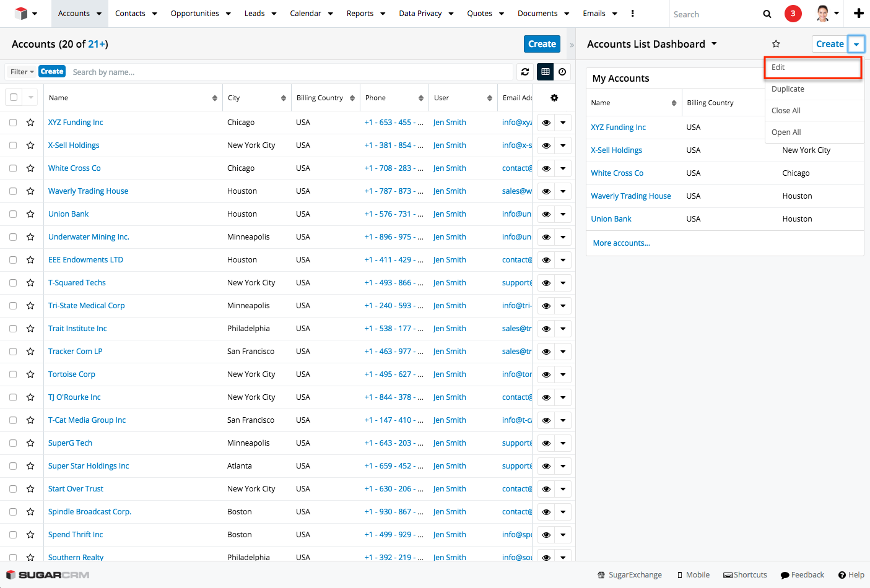This screenshot has width=870, height=588.
Task: Toggle the select-all records checkbox
Action: click(14, 97)
